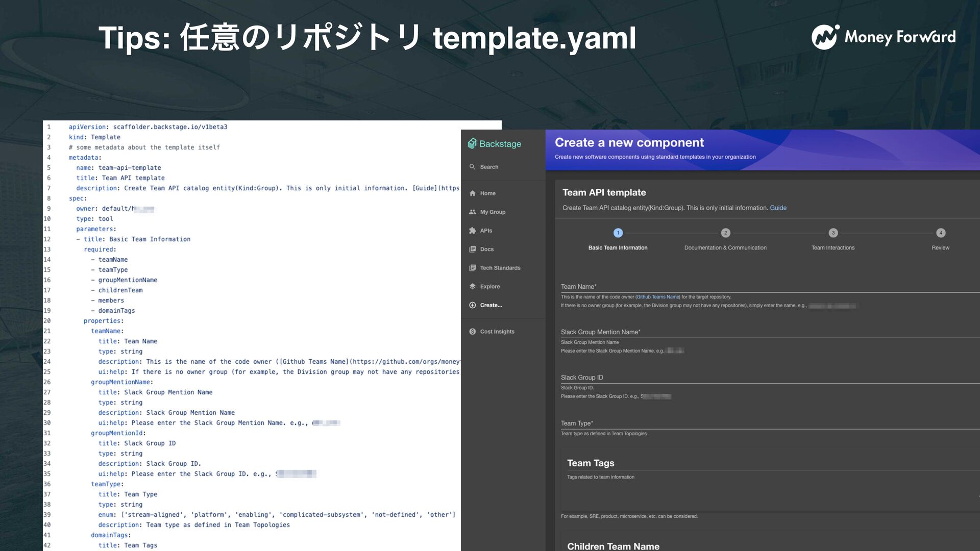Image resolution: width=980 pixels, height=551 pixels.
Task: Open the Guide link in template description
Action: 778,208
